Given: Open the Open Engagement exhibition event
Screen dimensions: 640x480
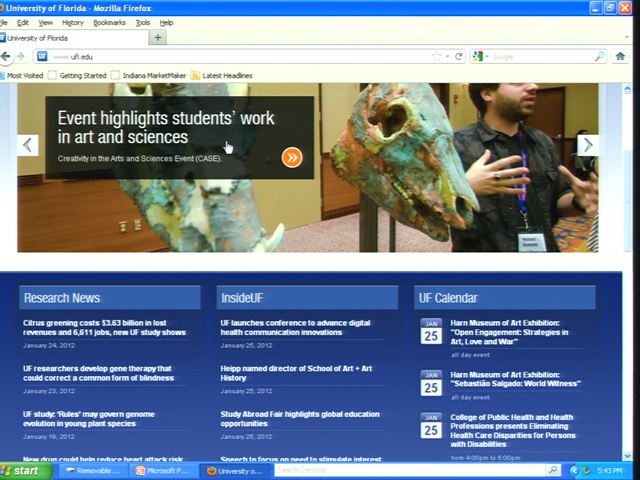Looking at the screenshot, I should coord(509,332).
